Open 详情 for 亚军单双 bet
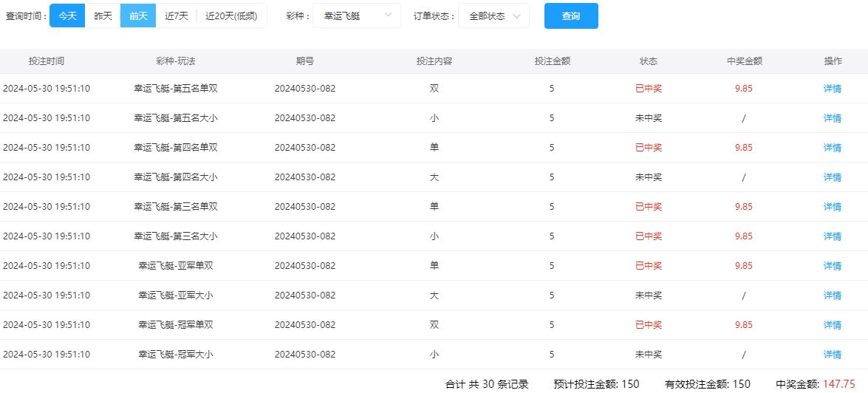868x393 pixels. point(832,266)
